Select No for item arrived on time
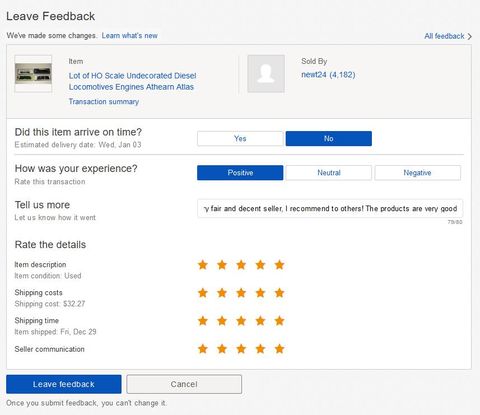The height and width of the screenshot is (415, 480). (329, 139)
